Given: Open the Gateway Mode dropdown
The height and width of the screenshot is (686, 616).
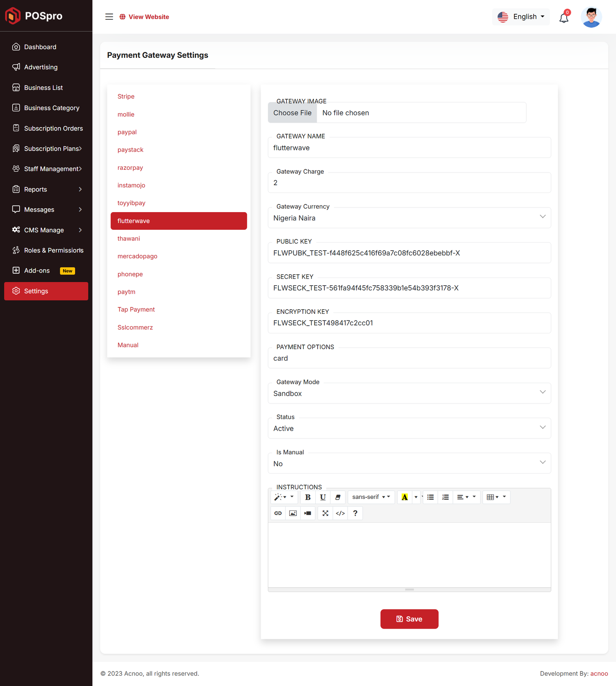Looking at the screenshot, I should (x=409, y=393).
